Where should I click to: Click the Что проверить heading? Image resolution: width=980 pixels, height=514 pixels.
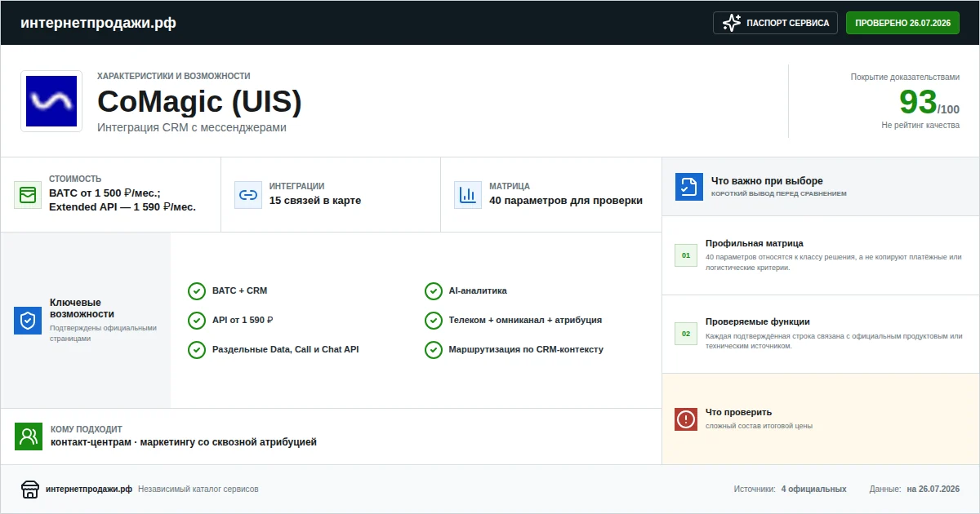tap(738, 412)
